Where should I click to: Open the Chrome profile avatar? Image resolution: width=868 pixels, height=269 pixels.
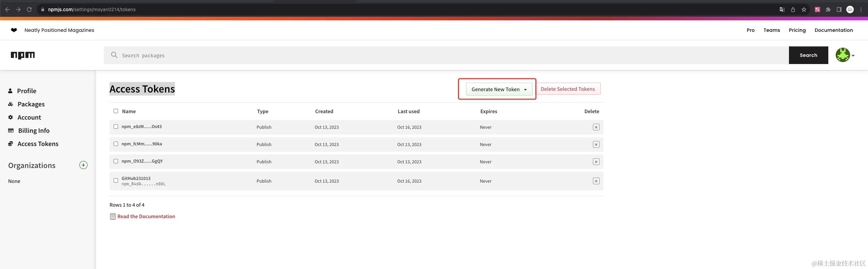[x=850, y=9]
